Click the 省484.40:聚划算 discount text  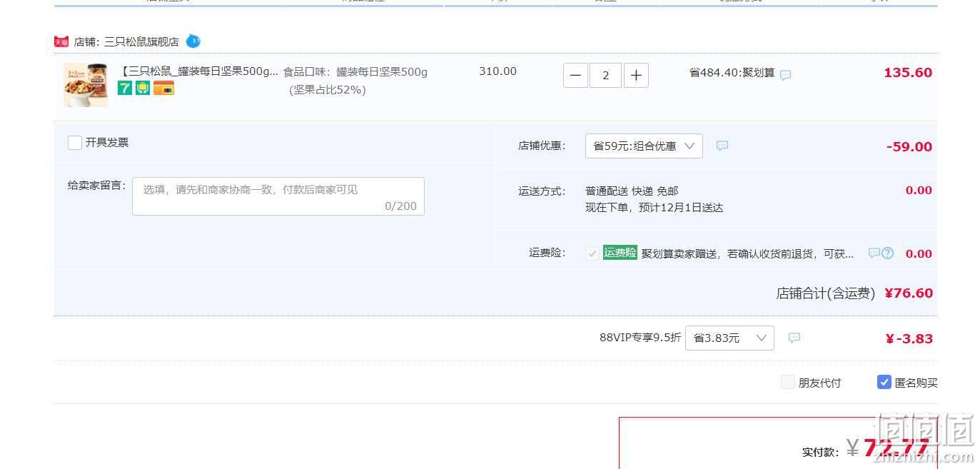[732, 72]
